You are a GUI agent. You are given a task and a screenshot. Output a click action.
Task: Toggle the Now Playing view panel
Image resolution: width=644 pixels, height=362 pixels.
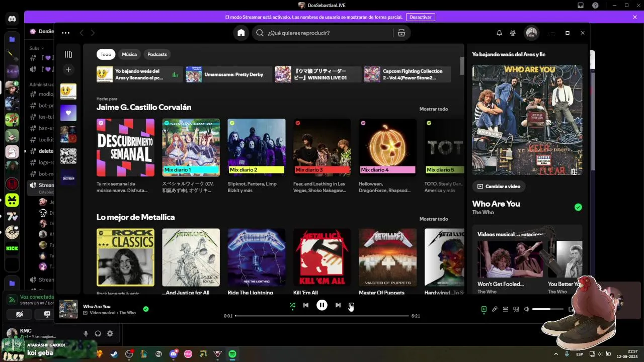484,309
